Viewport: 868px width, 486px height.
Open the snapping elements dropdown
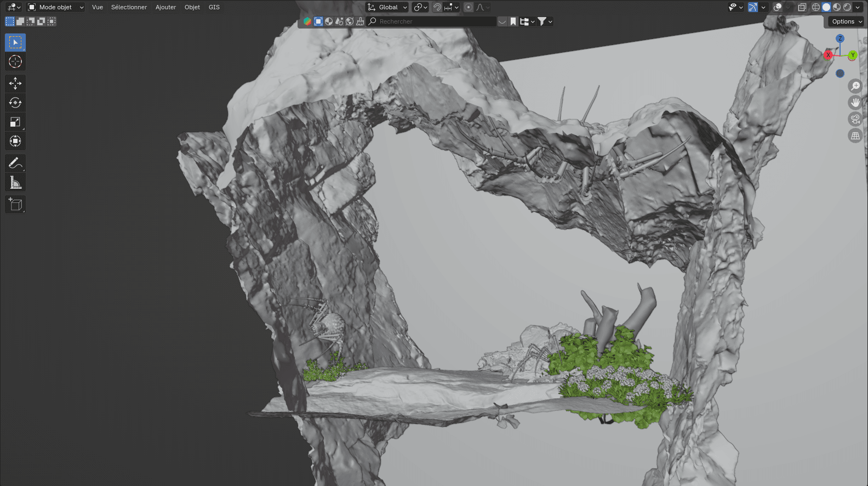coord(452,7)
